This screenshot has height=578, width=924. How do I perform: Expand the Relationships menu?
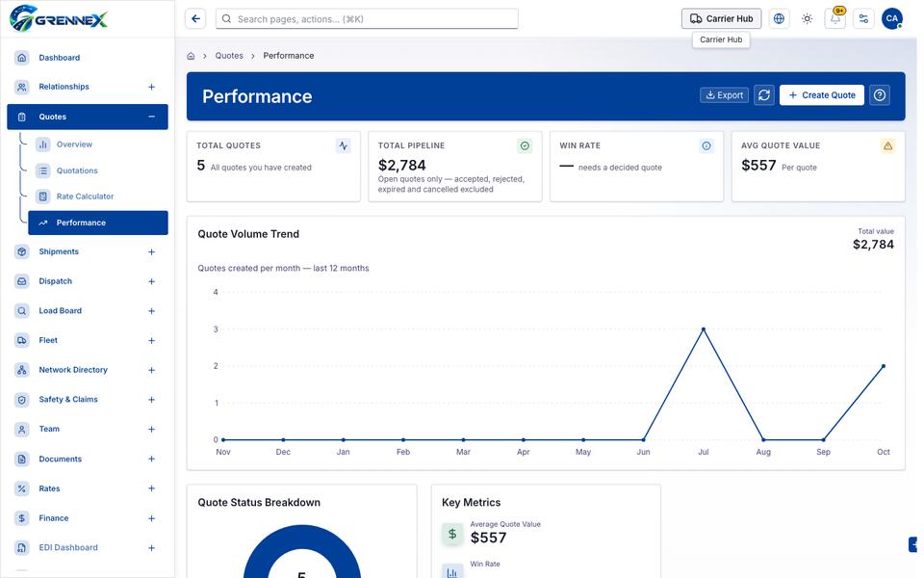tap(151, 87)
